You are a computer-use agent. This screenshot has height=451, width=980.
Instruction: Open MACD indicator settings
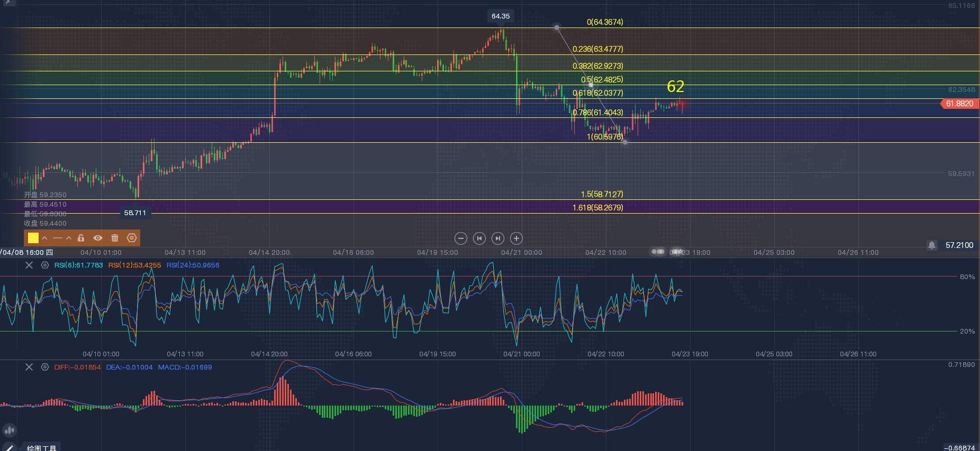click(45, 367)
